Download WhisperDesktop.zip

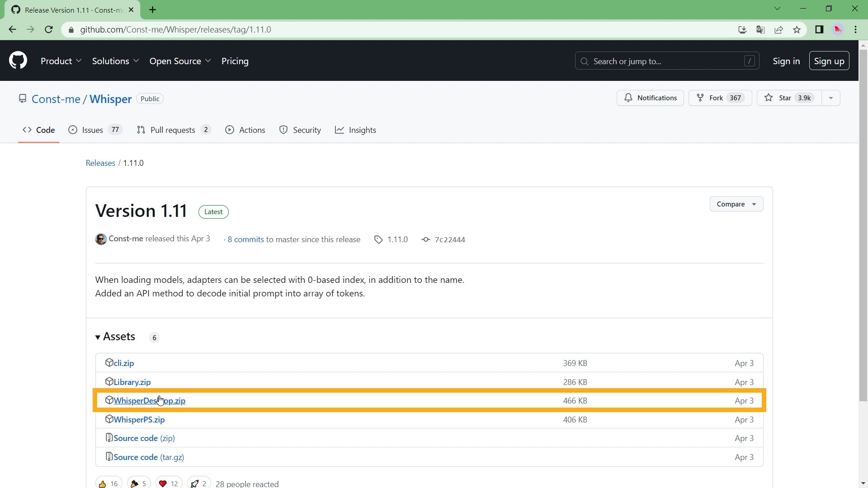point(149,401)
